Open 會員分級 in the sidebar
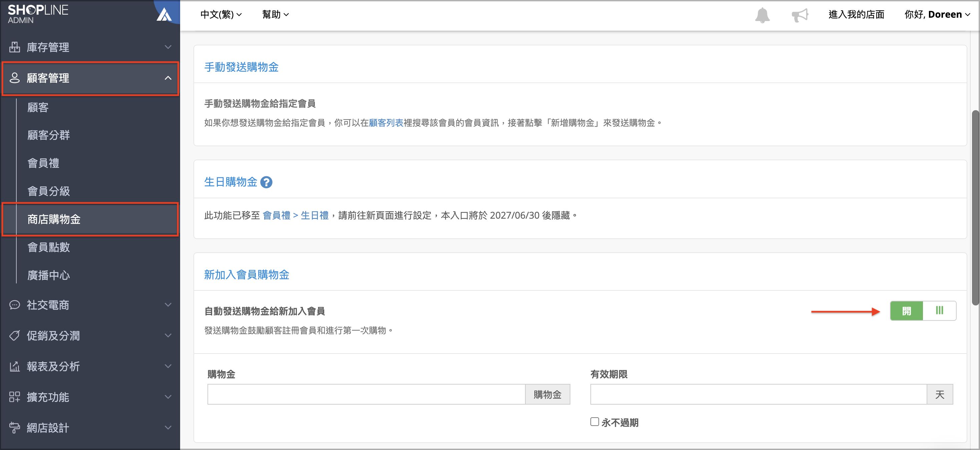 coord(49,192)
